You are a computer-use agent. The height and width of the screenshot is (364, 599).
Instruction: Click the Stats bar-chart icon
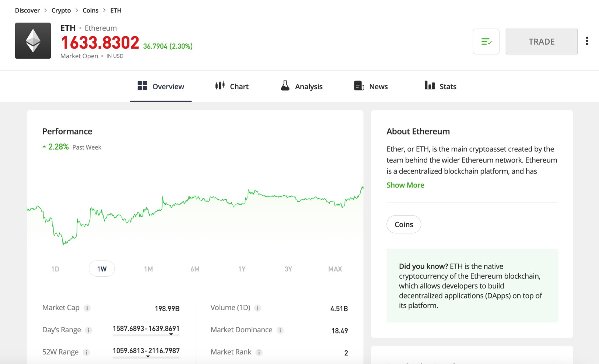(430, 86)
